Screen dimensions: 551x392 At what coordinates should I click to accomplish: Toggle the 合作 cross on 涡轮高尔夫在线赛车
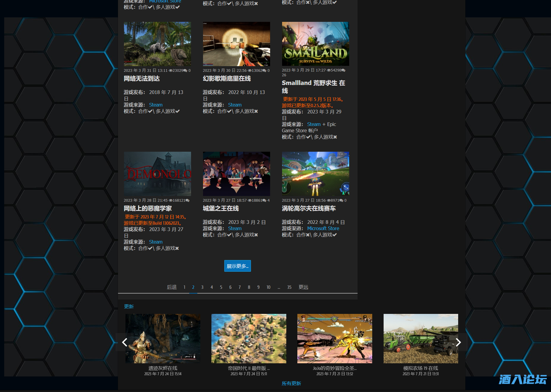[x=308, y=235]
